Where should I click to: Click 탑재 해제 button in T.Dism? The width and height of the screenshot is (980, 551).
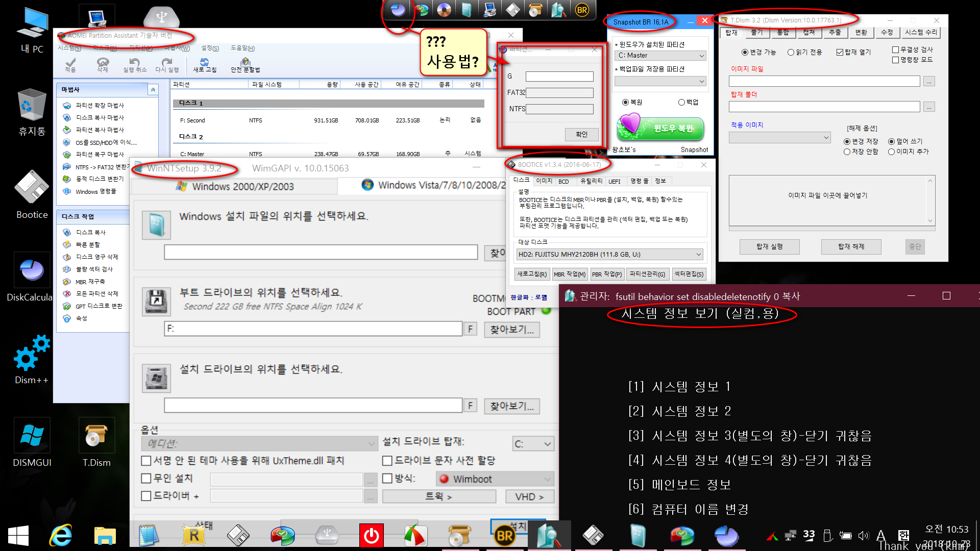point(851,247)
